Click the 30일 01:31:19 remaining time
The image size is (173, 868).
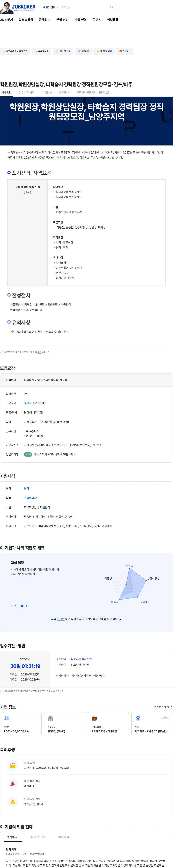[25, 666]
